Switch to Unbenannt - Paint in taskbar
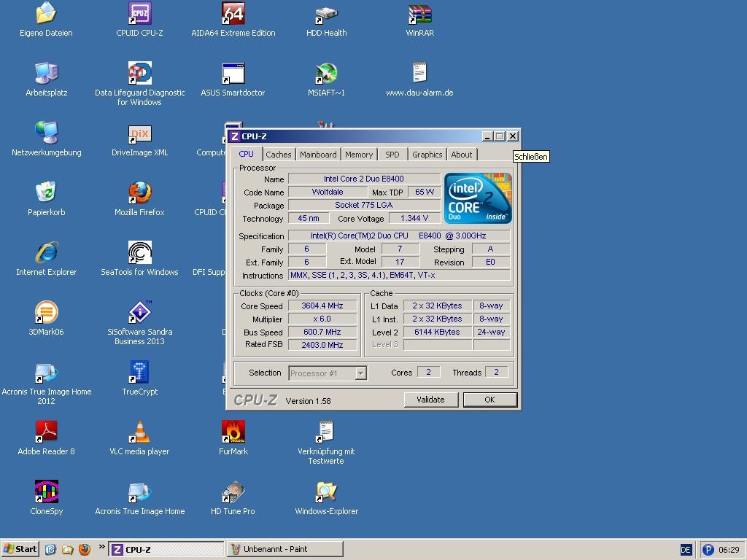Image resolution: width=747 pixels, height=560 pixels. coord(285,550)
